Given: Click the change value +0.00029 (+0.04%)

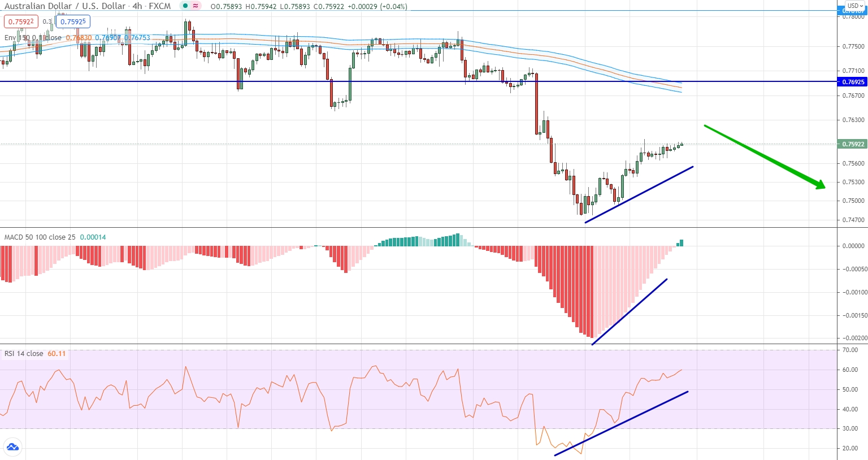Looking at the screenshot, I should click(378, 7).
